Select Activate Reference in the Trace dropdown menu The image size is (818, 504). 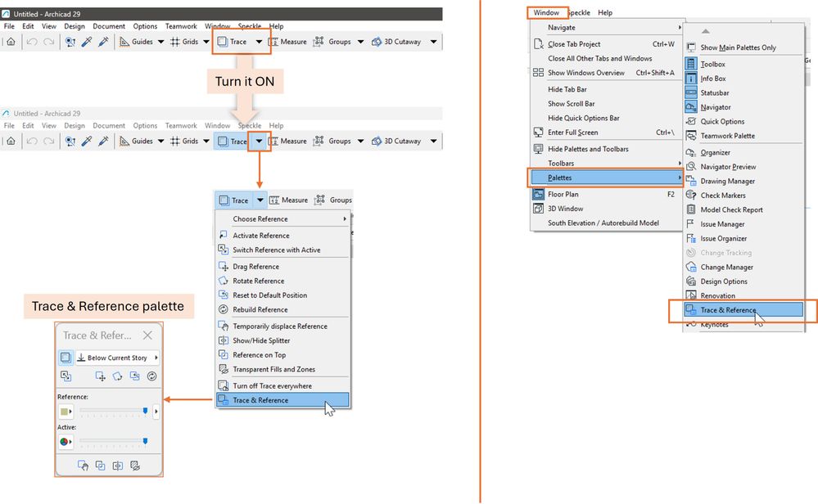click(x=282, y=236)
